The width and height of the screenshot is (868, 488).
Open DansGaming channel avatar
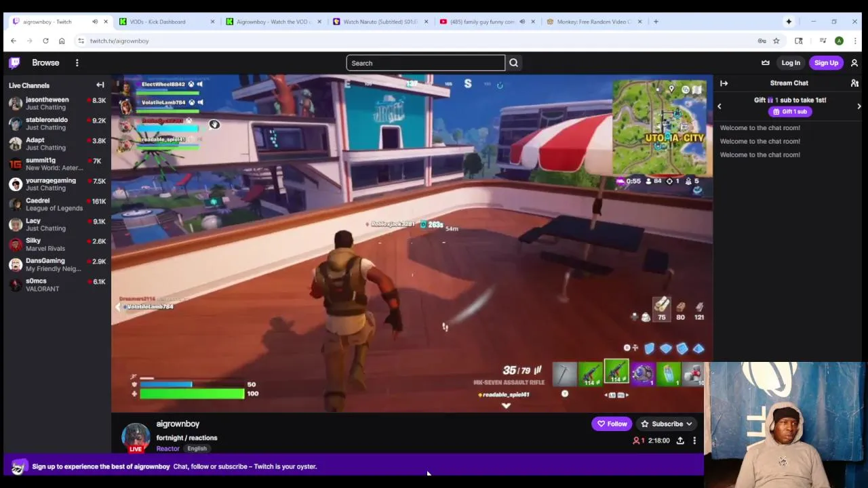(x=15, y=264)
